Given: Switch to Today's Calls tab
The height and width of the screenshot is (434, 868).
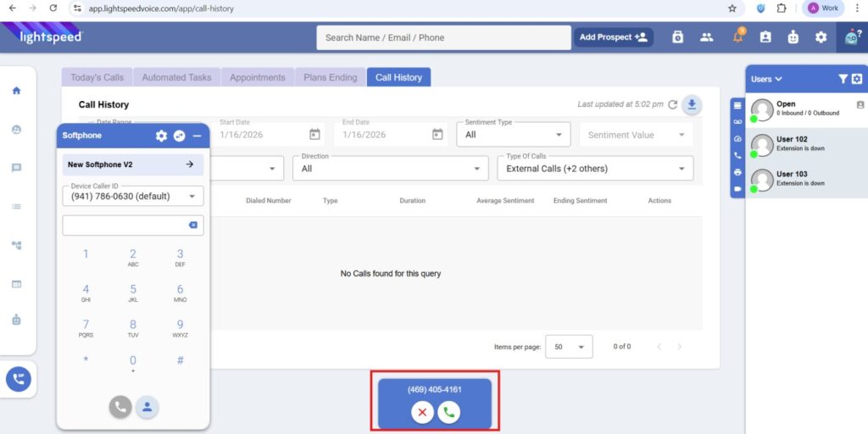Looking at the screenshot, I should point(97,77).
